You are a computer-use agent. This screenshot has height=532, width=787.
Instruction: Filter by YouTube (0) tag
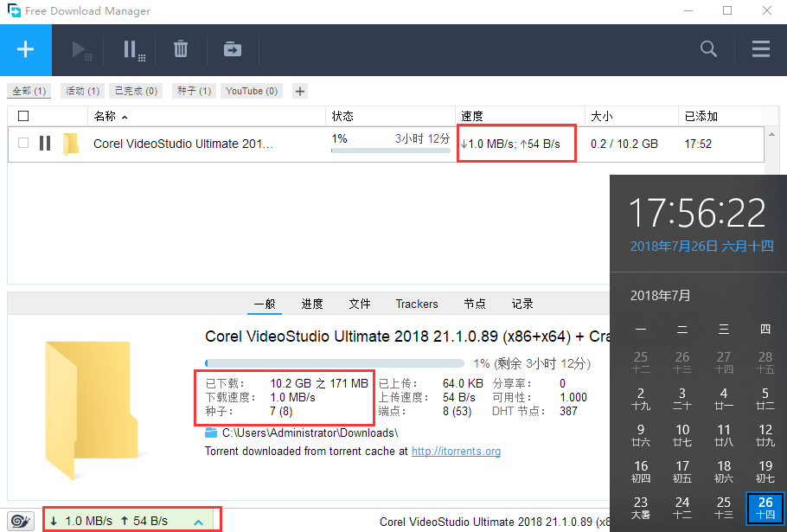[x=252, y=91]
